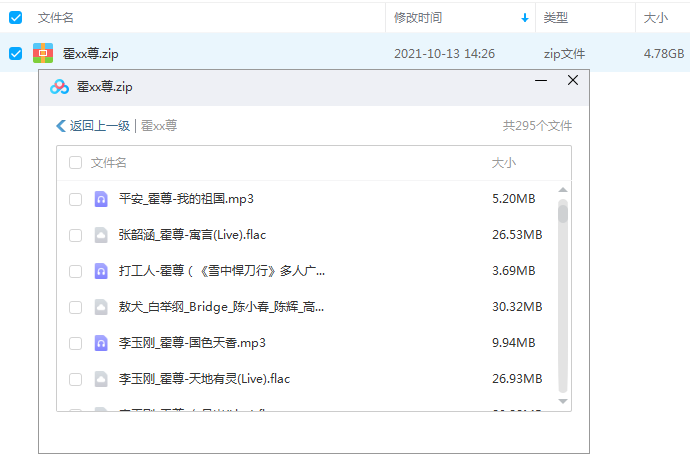Click the 修改时间 sort arrow
The width and height of the screenshot is (690, 469).
point(525,18)
